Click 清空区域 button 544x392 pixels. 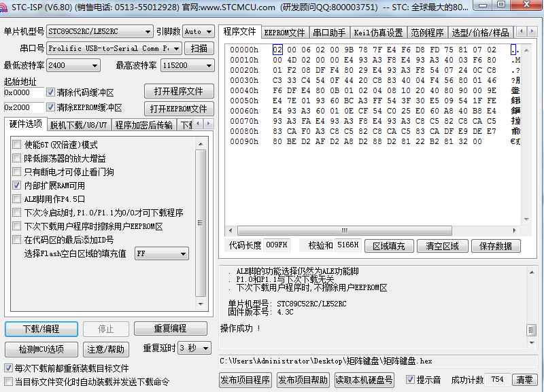tap(443, 246)
